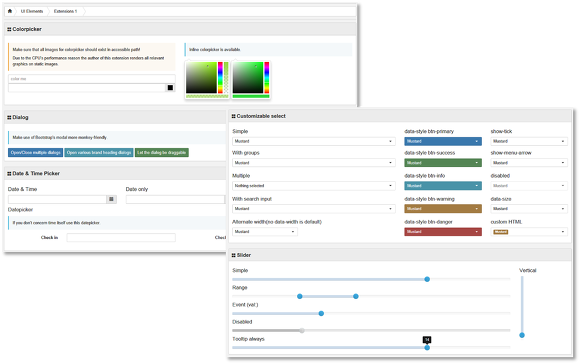The width and height of the screenshot is (580, 364).
Task: Focus the 'color me' input field
Action: click(x=92, y=78)
